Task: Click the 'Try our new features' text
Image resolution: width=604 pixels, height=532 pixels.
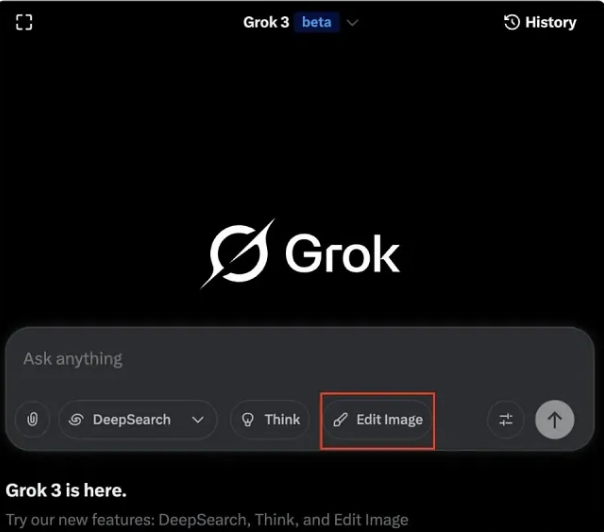Action: point(207,519)
